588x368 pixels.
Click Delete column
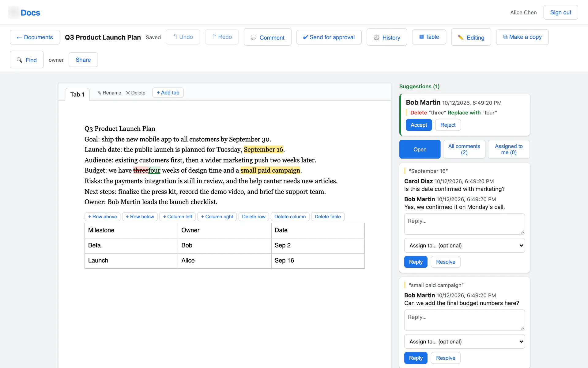click(290, 217)
